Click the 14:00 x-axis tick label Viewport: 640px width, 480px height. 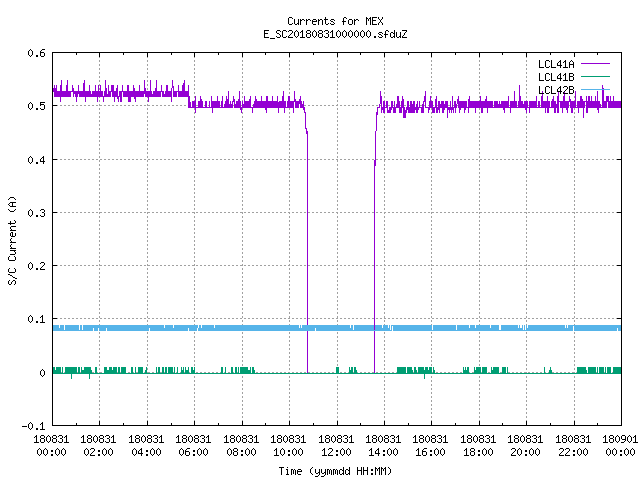[383, 452]
